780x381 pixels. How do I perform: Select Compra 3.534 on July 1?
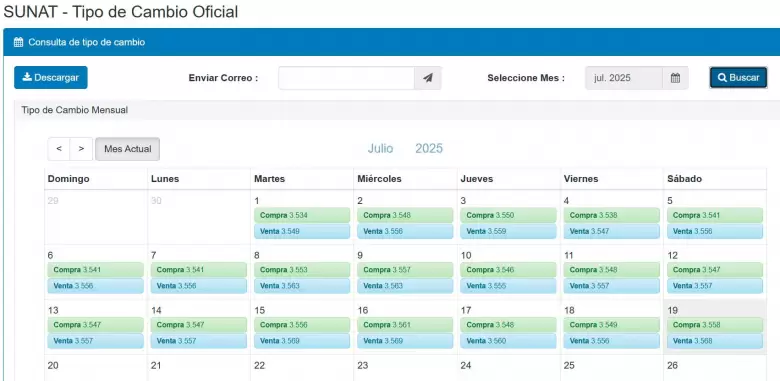[302, 215]
